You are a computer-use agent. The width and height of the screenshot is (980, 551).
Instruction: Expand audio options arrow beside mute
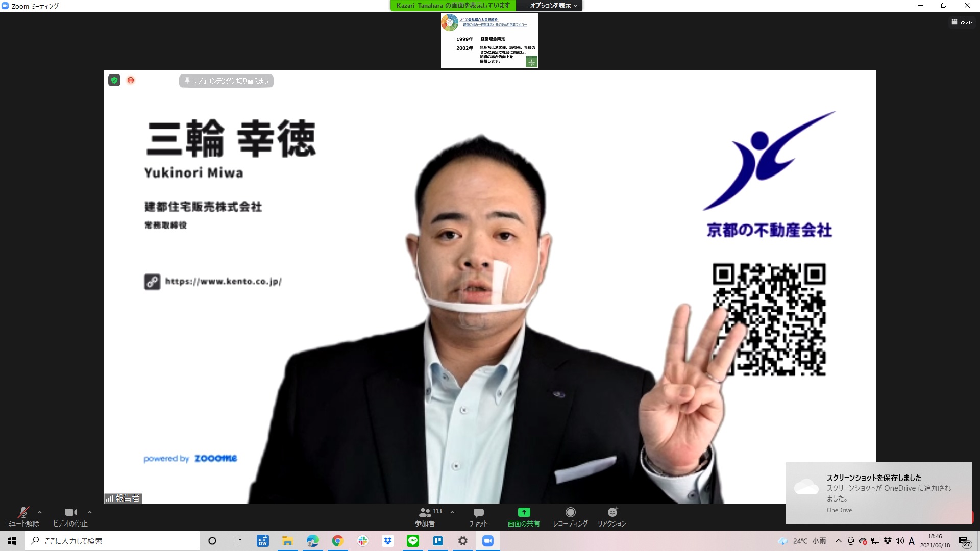pyautogui.click(x=40, y=512)
